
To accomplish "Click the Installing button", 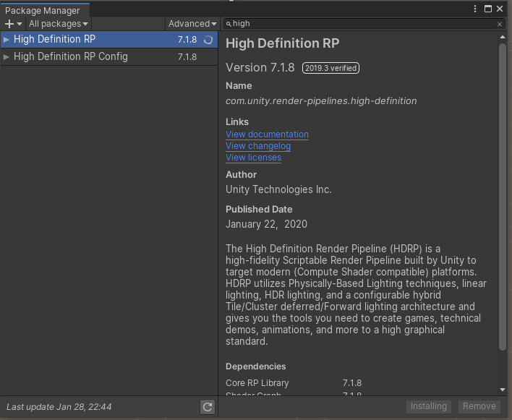I will (x=429, y=406).
